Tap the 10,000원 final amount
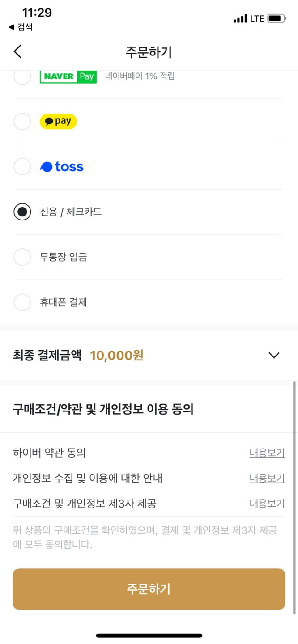 point(116,356)
